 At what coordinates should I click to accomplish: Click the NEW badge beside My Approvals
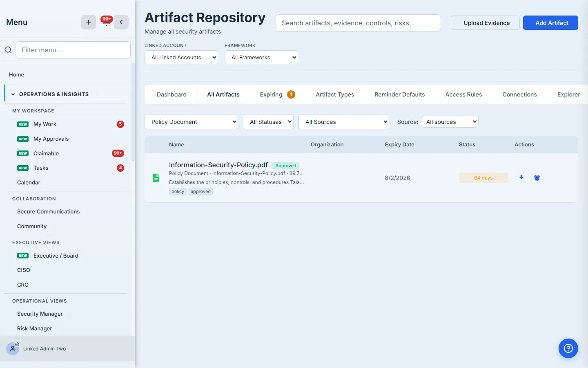(x=23, y=139)
